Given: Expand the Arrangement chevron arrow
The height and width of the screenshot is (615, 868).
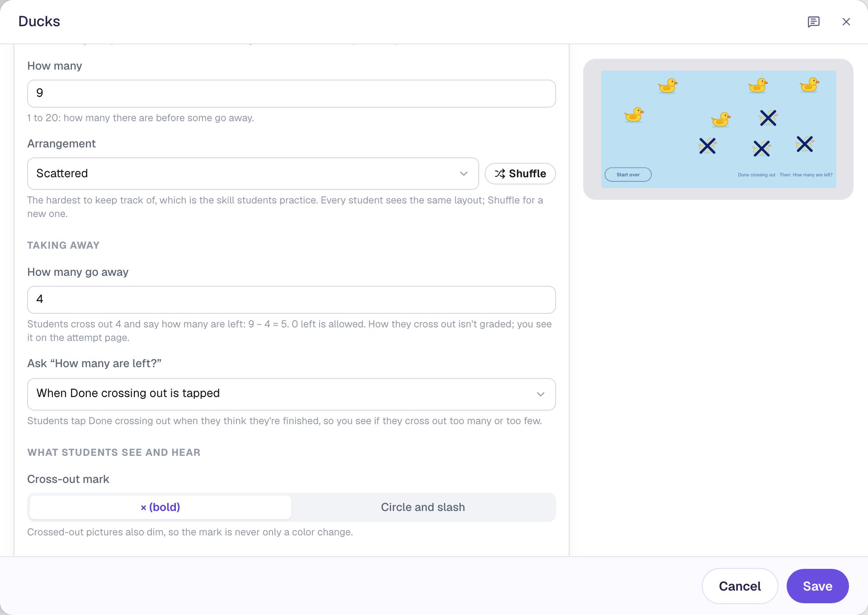Looking at the screenshot, I should [463, 174].
